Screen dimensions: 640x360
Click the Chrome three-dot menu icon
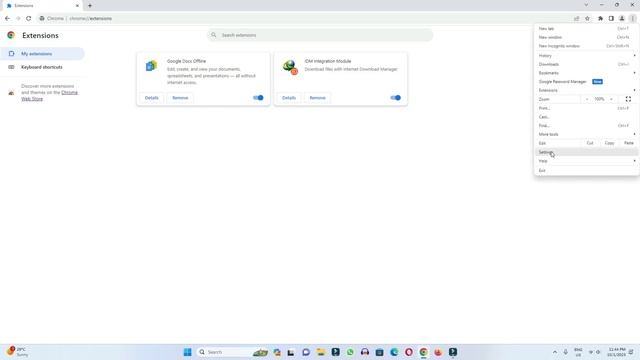632,18
